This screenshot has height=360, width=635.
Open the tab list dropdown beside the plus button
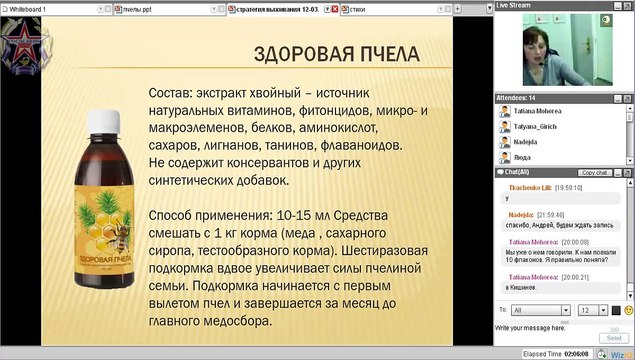point(489,9)
